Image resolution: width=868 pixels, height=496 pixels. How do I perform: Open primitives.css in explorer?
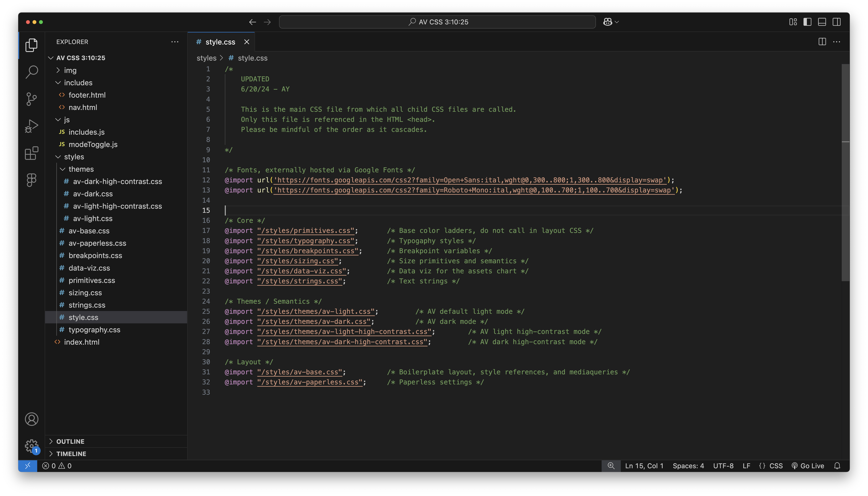[116, 280]
